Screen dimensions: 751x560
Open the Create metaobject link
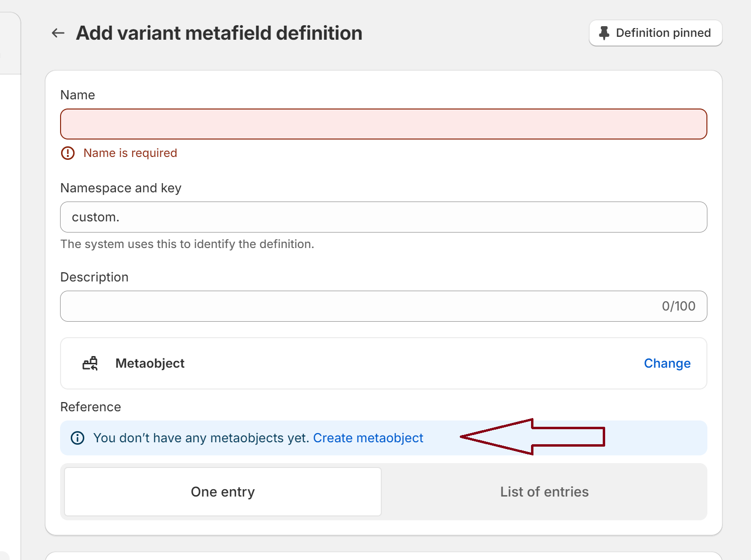point(368,438)
